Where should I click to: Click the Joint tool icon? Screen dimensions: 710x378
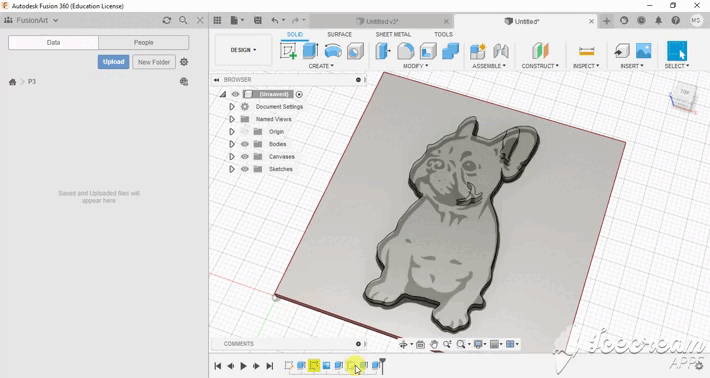[500, 51]
